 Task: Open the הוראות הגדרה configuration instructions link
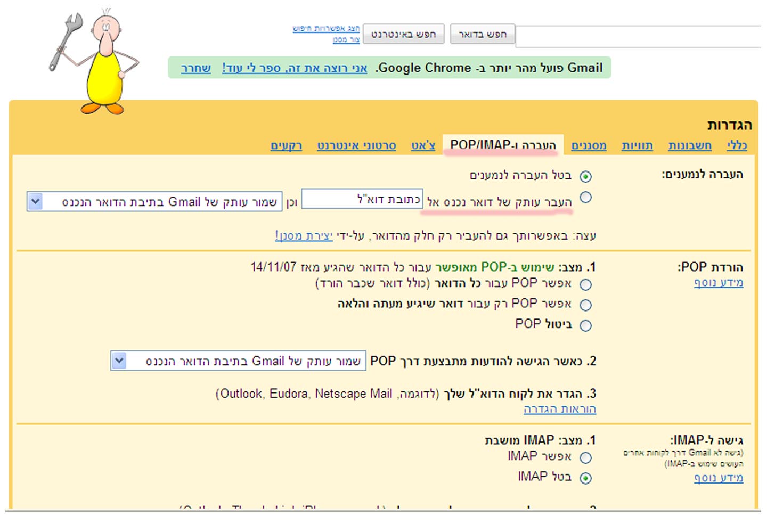[559, 409]
